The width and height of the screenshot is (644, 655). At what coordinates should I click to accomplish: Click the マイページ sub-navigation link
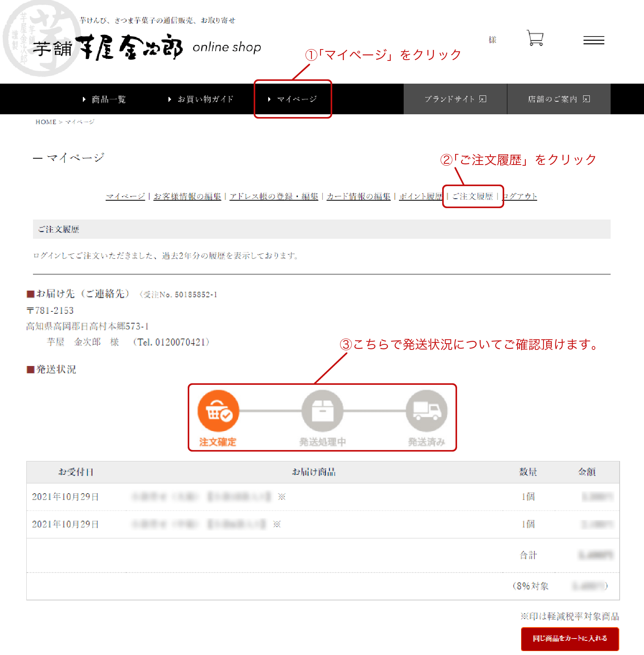[x=125, y=196]
